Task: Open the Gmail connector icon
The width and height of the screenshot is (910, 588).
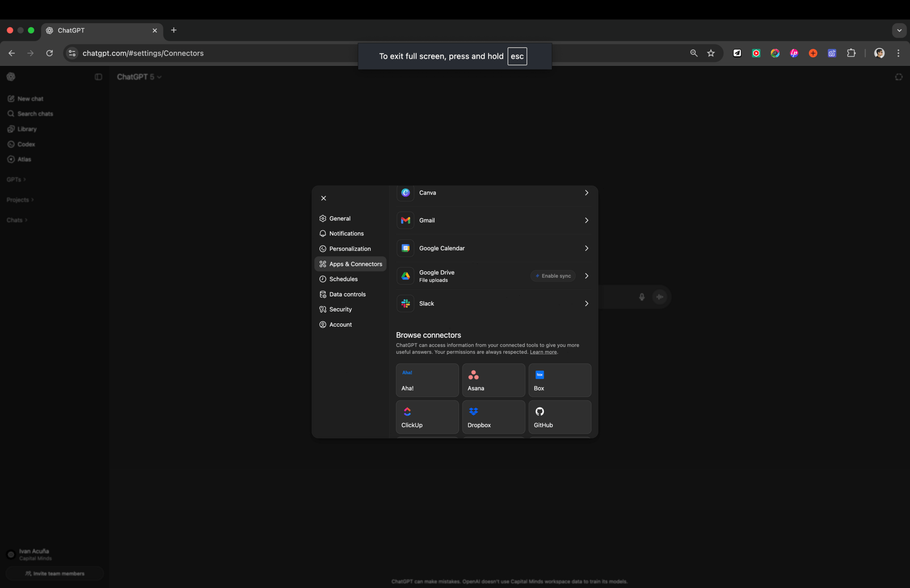Action: coord(405,220)
